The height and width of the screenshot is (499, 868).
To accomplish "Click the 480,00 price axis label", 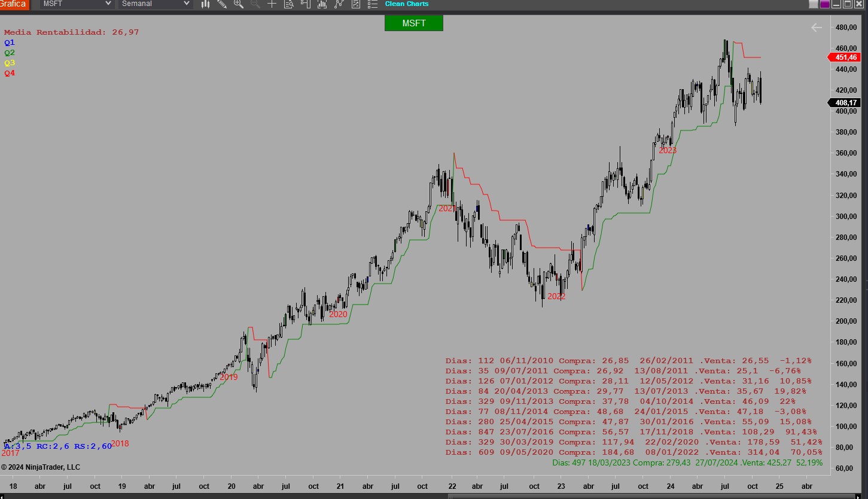I will [846, 28].
